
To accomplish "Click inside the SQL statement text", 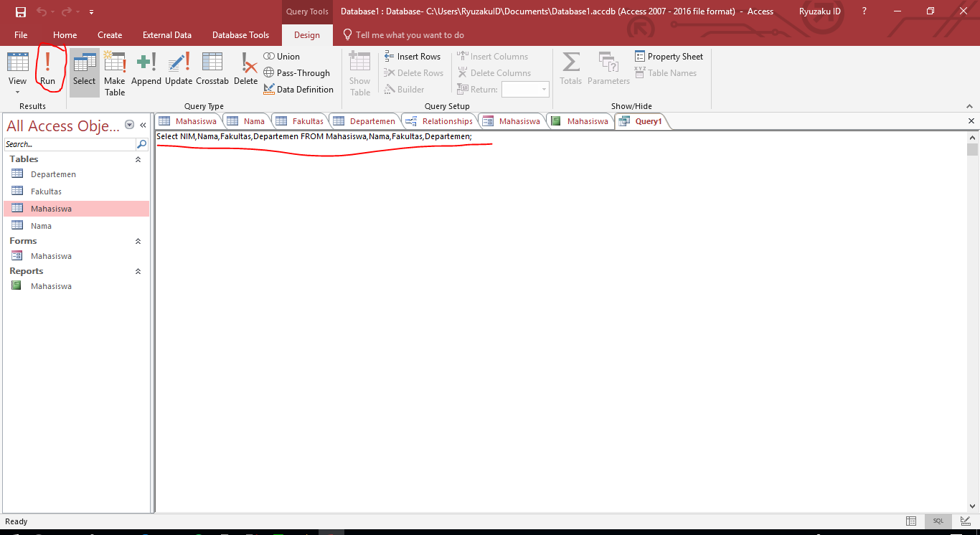I will pyautogui.click(x=314, y=136).
